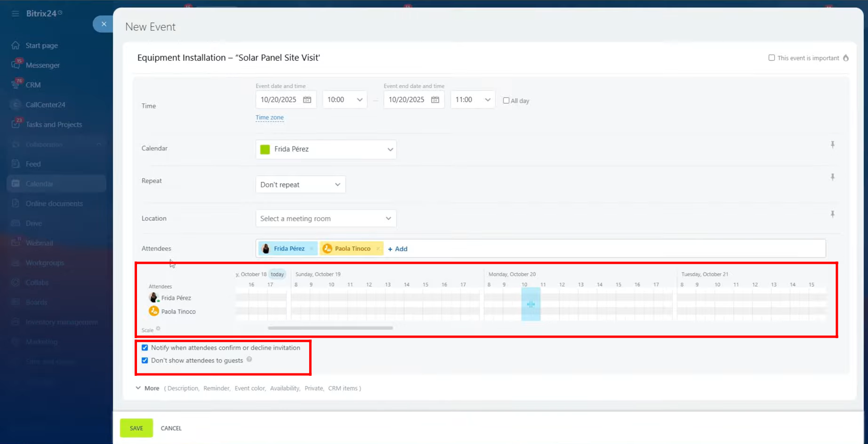
Task: Open CRM in the left sidebar
Action: click(x=33, y=85)
